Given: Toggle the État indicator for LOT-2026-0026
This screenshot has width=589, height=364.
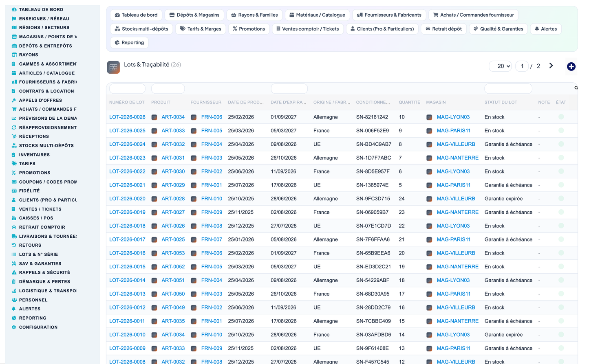Looking at the screenshot, I should click(561, 117).
